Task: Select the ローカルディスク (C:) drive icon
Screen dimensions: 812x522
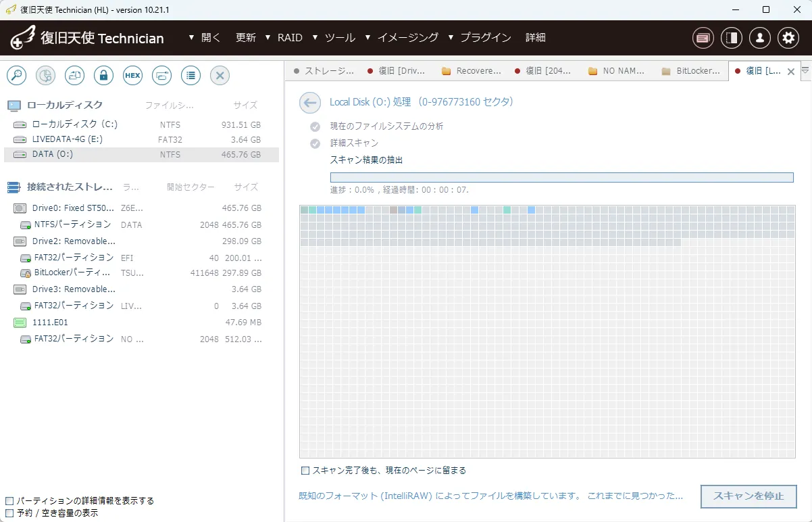Action: 20,124
